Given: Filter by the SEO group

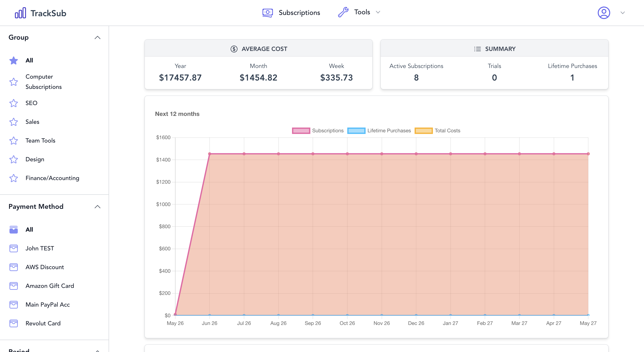Looking at the screenshot, I should pyautogui.click(x=31, y=103).
